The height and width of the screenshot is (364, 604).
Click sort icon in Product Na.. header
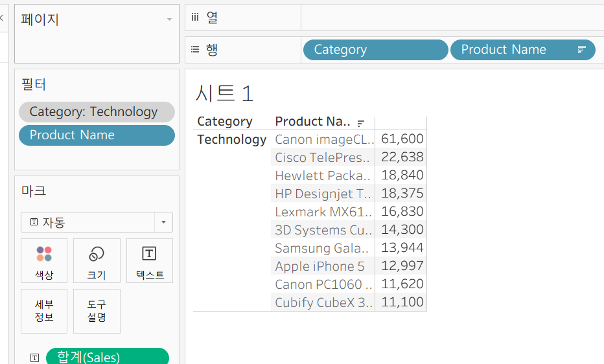click(x=360, y=123)
